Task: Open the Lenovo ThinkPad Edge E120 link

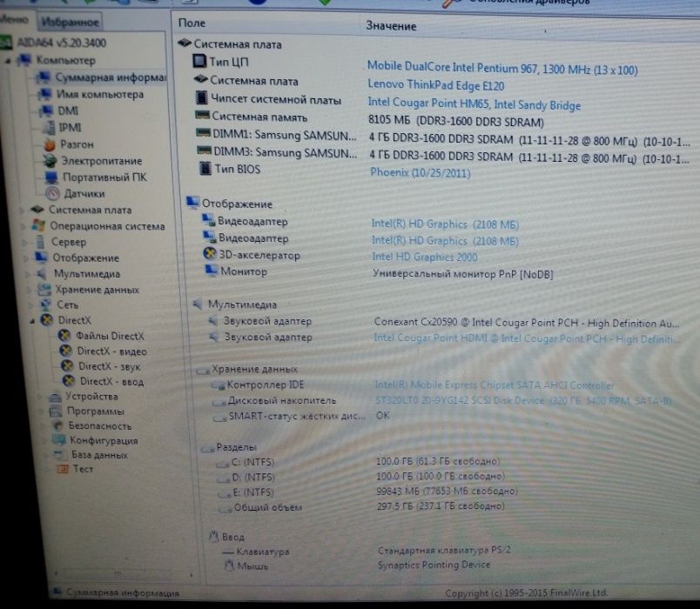Action: (435, 84)
